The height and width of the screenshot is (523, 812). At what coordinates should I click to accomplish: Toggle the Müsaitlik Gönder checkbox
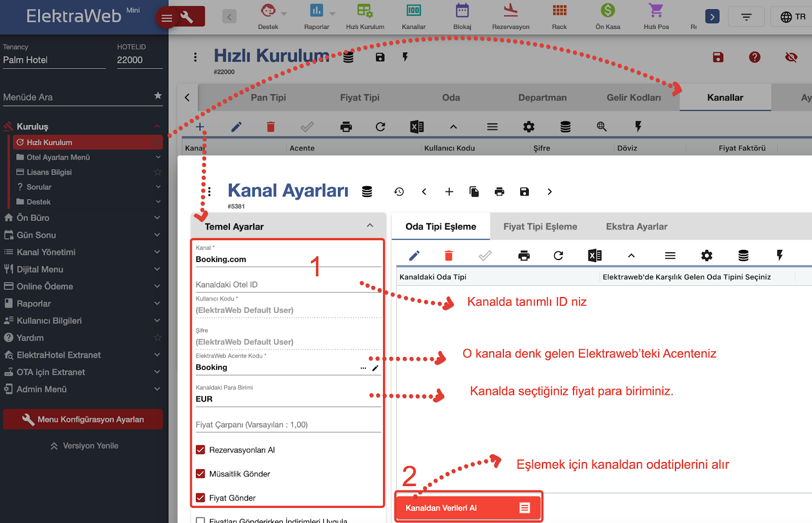[x=200, y=474]
